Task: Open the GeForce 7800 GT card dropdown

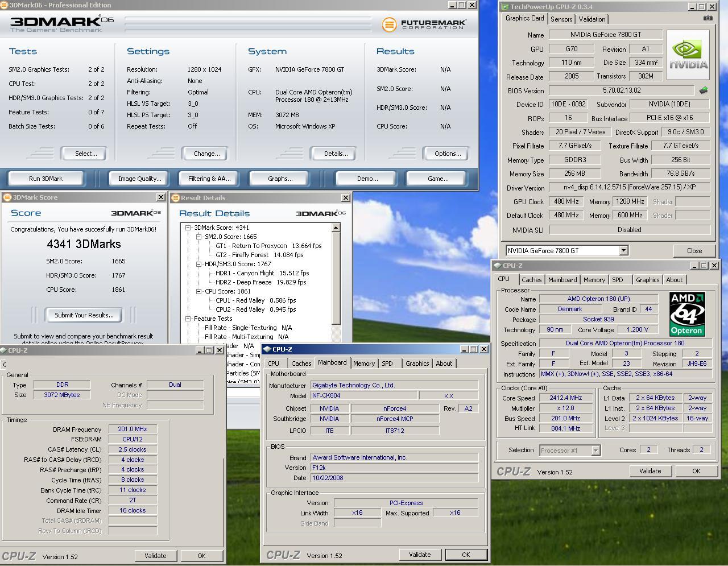Action: (623, 250)
